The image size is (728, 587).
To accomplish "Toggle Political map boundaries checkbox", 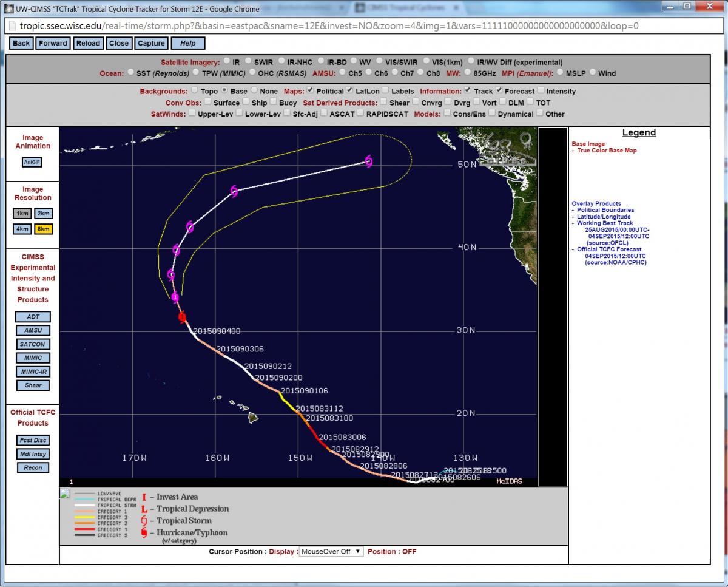I will coord(310,90).
